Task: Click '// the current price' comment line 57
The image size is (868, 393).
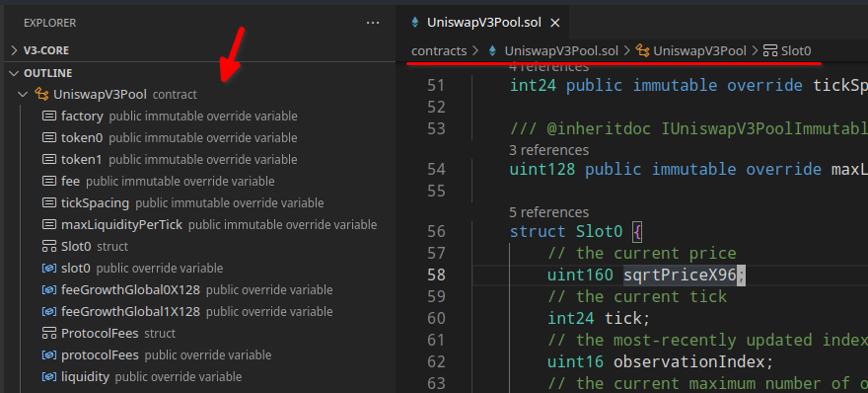Action: click(x=641, y=254)
